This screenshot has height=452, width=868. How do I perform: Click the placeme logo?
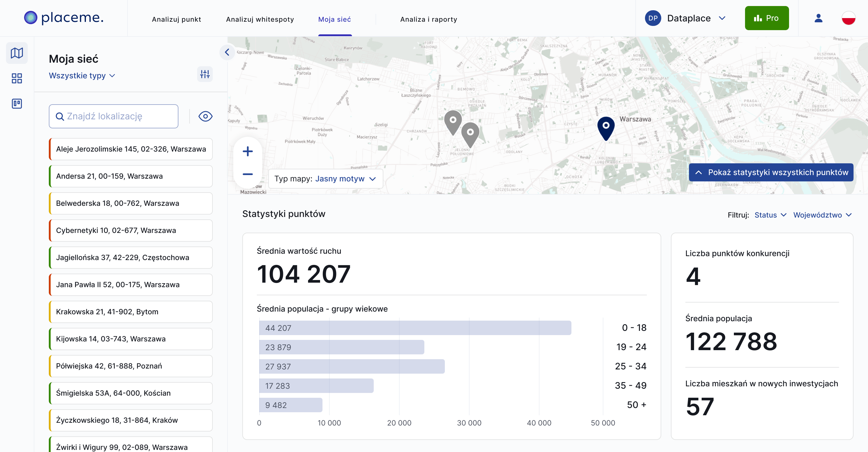click(63, 18)
